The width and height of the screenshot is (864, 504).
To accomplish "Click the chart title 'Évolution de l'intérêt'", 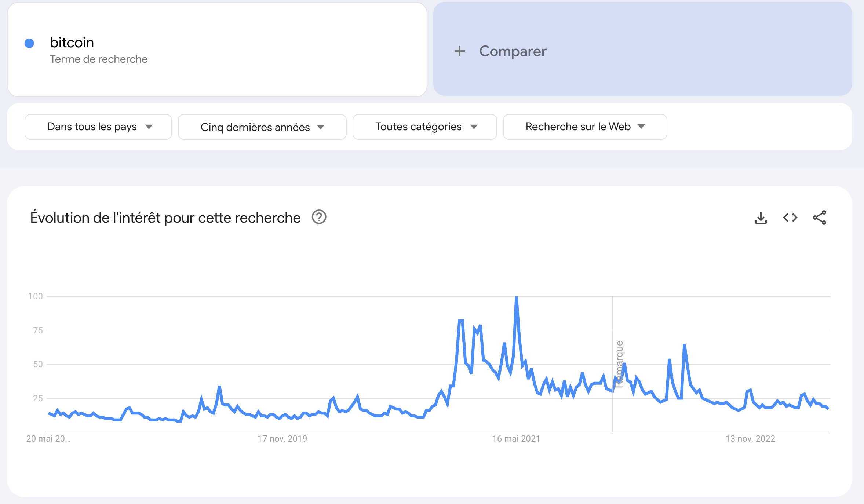I will click(x=165, y=218).
